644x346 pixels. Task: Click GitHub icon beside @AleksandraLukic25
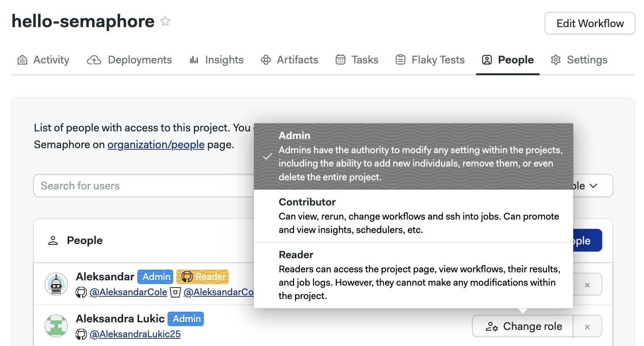point(81,335)
